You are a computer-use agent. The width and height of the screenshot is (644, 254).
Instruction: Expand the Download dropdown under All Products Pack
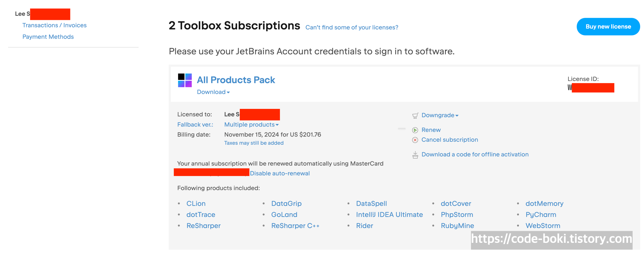pos(213,92)
